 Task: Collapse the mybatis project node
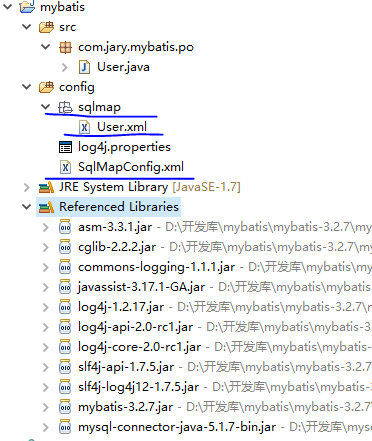(7, 7)
